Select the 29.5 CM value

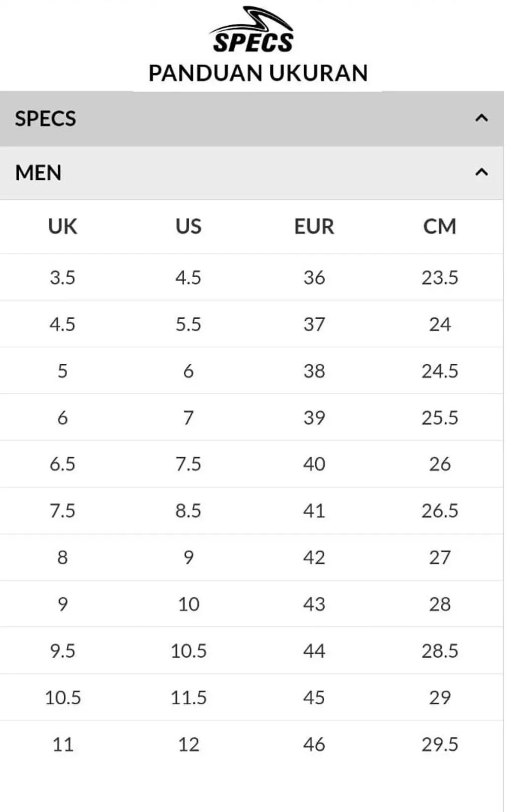440,744
